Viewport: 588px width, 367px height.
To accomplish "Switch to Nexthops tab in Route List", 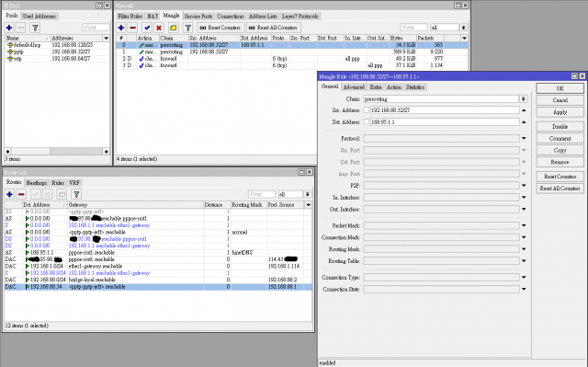I will click(37, 183).
